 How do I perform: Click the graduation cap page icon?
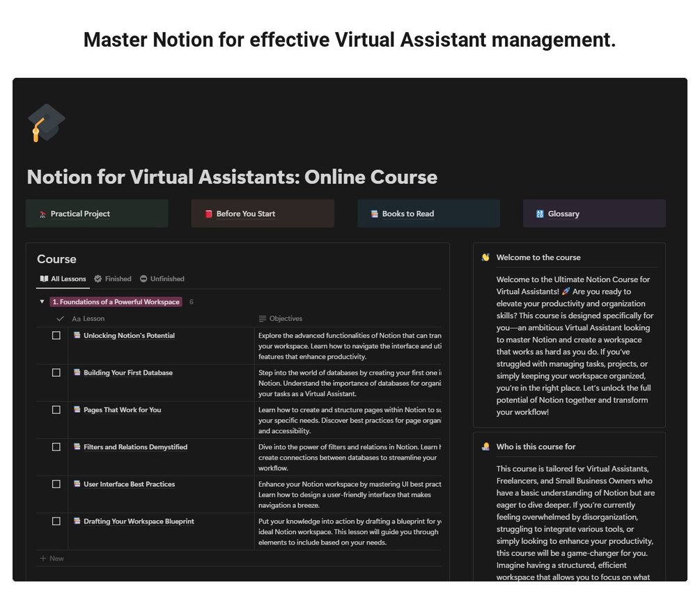(47, 123)
